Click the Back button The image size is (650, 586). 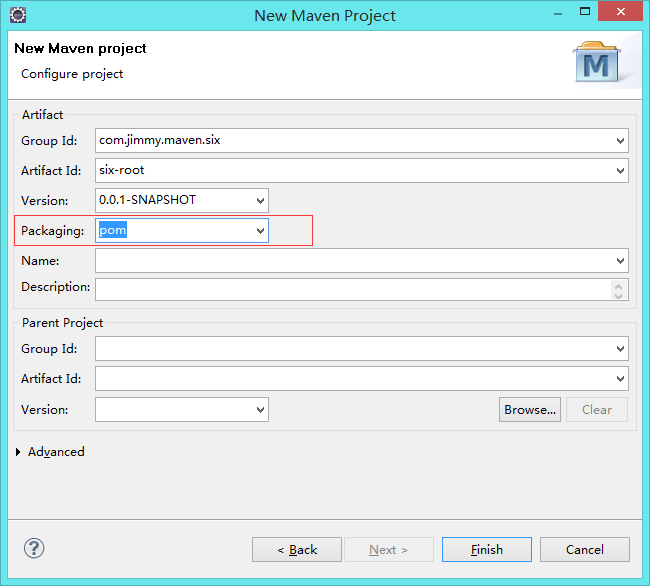click(297, 550)
